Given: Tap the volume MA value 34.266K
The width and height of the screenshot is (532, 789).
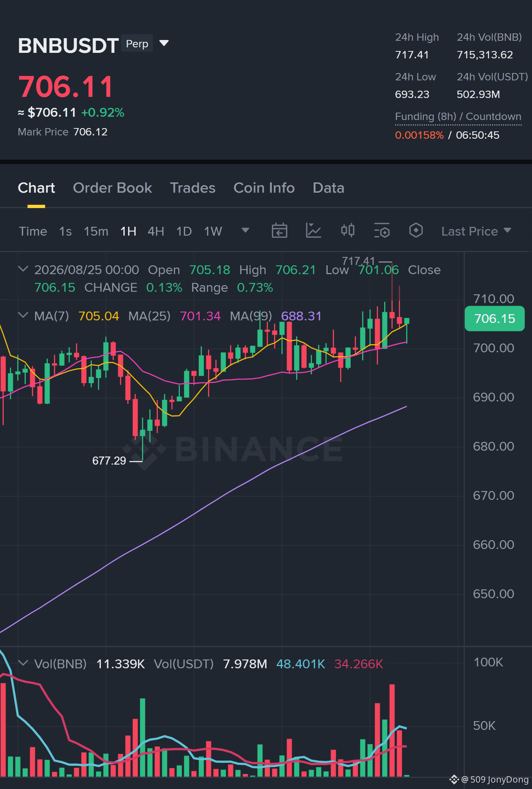Looking at the screenshot, I should [x=359, y=664].
